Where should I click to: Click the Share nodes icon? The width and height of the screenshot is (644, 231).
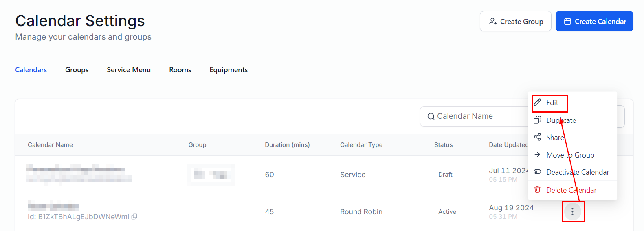[538, 137]
